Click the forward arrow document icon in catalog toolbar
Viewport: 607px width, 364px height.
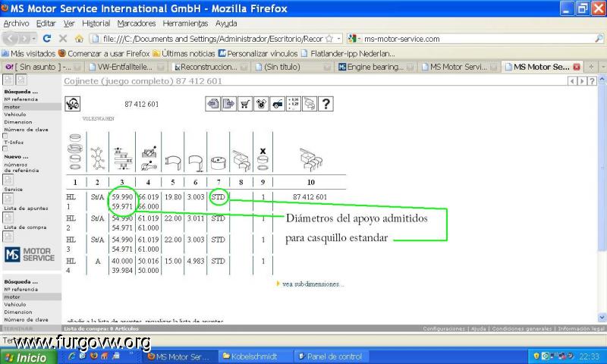tap(229, 104)
